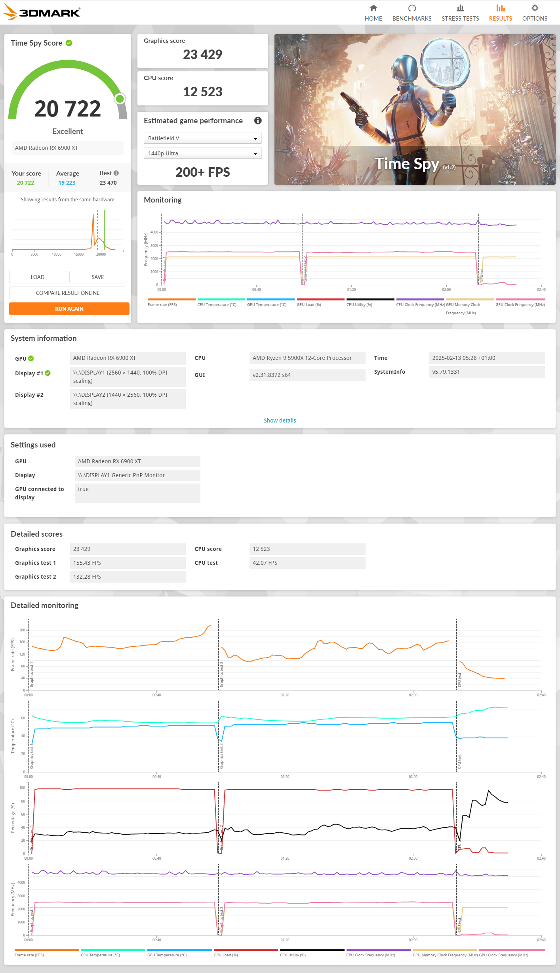Toggle CPU Clock Frequency legend in Monitoring

[x=420, y=302]
